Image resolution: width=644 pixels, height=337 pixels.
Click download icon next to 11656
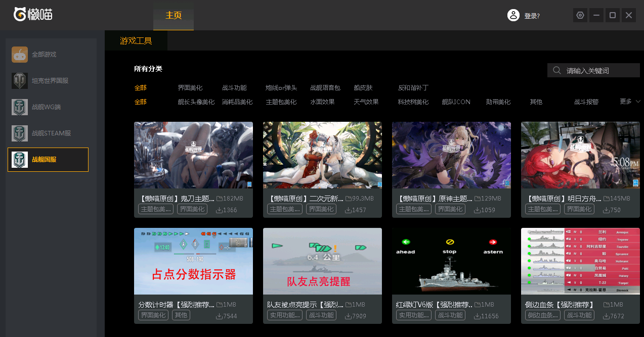tap(478, 316)
